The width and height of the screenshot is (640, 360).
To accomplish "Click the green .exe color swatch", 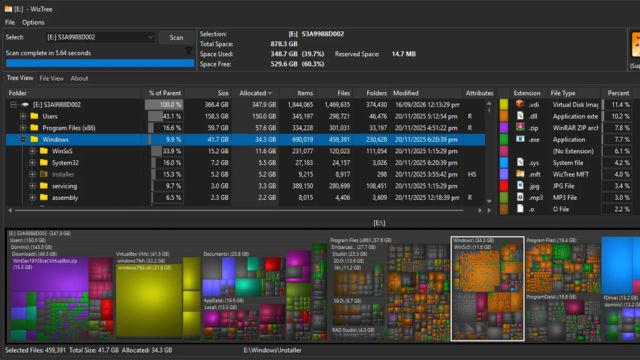I will tap(504, 139).
